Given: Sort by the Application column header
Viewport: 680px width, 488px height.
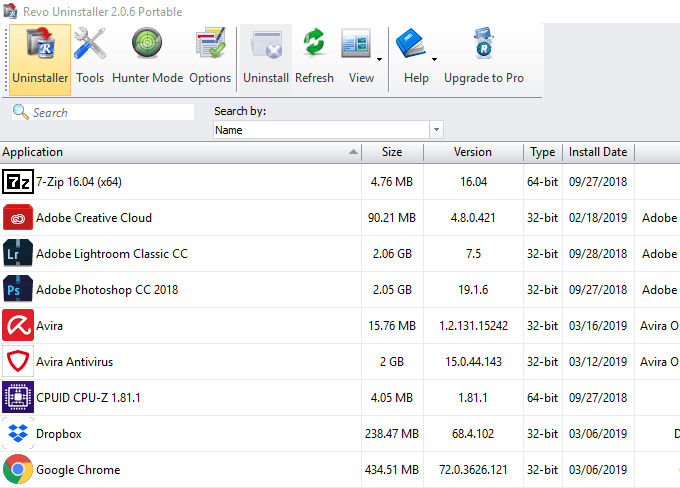Looking at the screenshot, I should coord(180,152).
